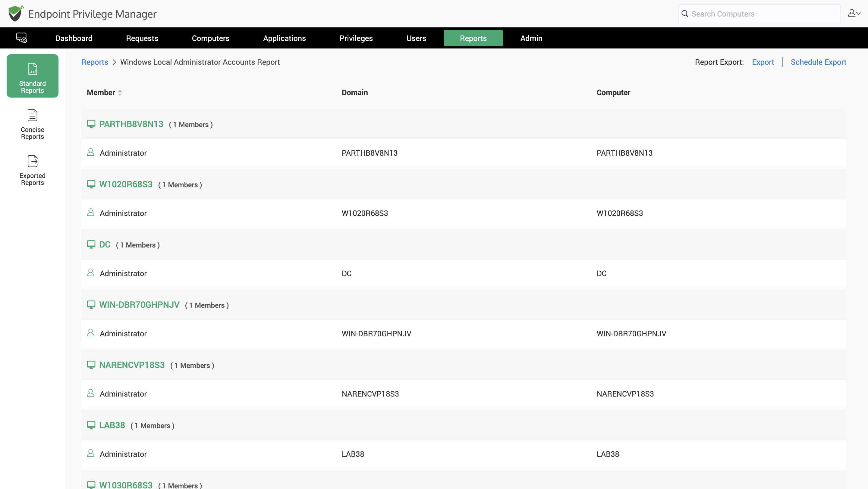868x489 pixels.
Task: Sort by the Member column arrows
Action: click(x=120, y=93)
